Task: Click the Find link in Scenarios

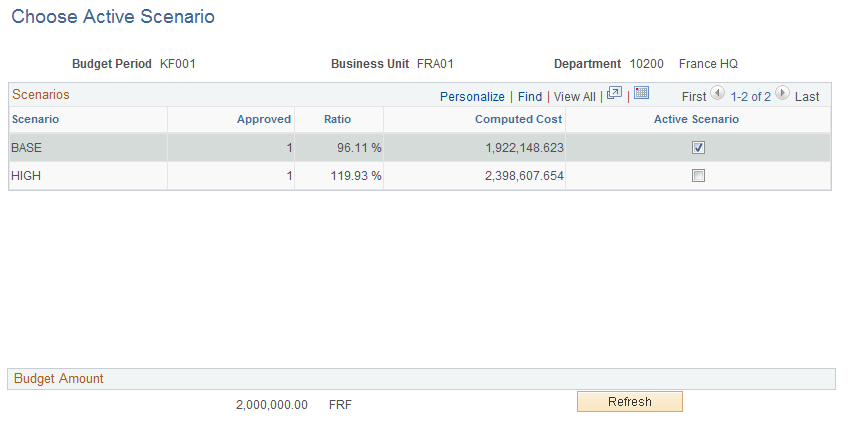Action: tap(530, 97)
